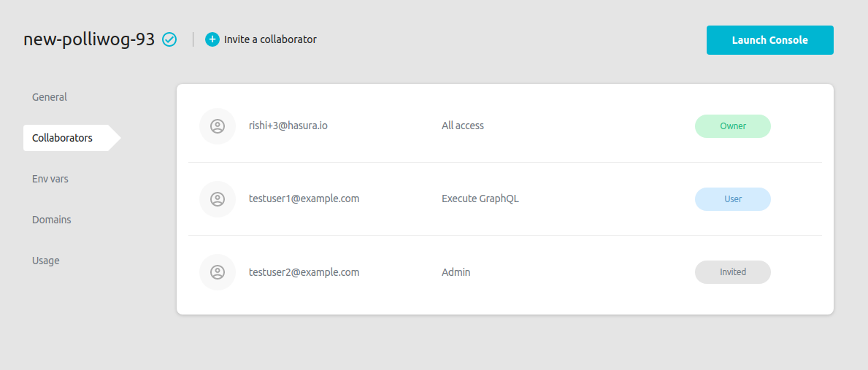Click the blue User badge
This screenshot has height=370, width=868.
pos(733,199)
